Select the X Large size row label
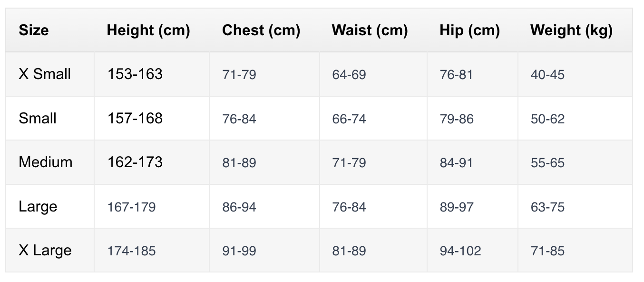Image resolution: width=644 pixels, height=282 pixels. pos(45,251)
